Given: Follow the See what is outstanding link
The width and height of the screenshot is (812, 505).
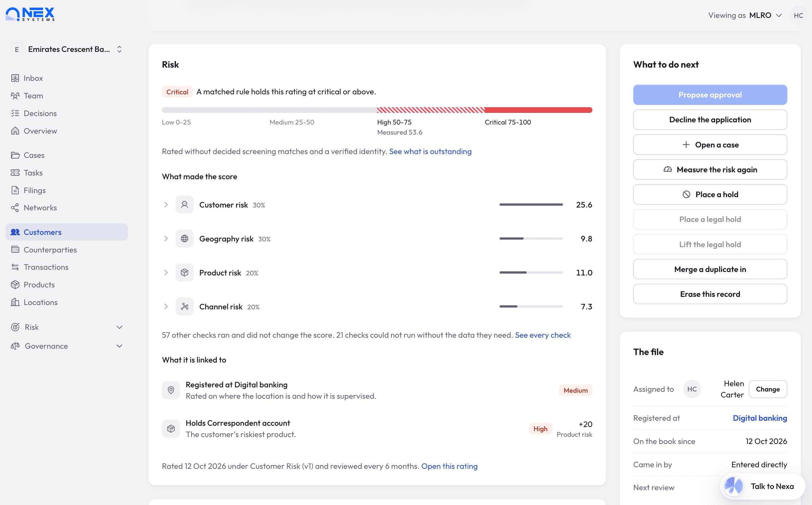Looking at the screenshot, I should pos(430,152).
